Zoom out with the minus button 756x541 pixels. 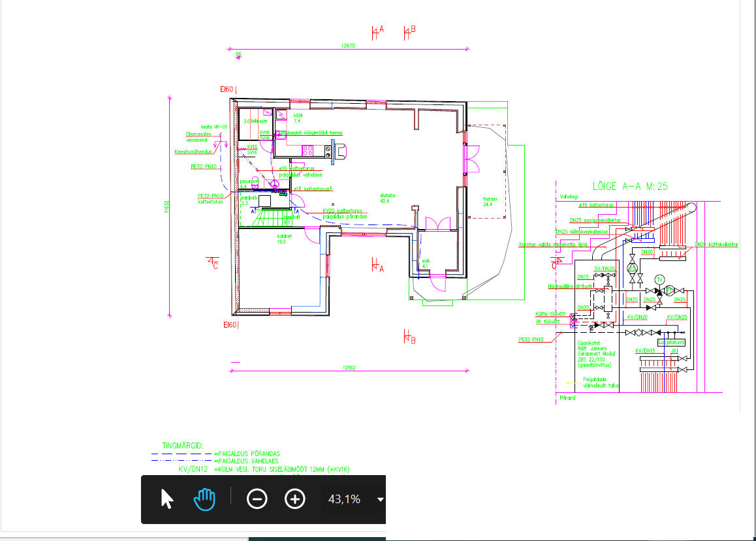point(257,499)
